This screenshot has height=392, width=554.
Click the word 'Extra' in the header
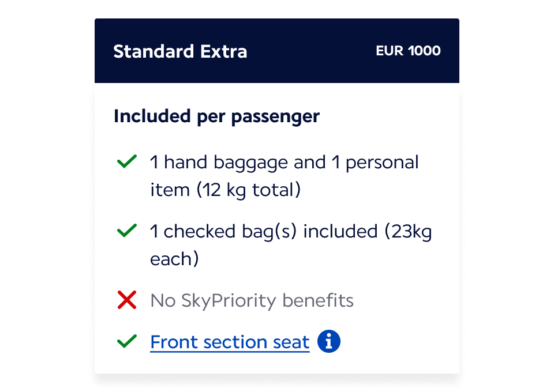coord(223,51)
